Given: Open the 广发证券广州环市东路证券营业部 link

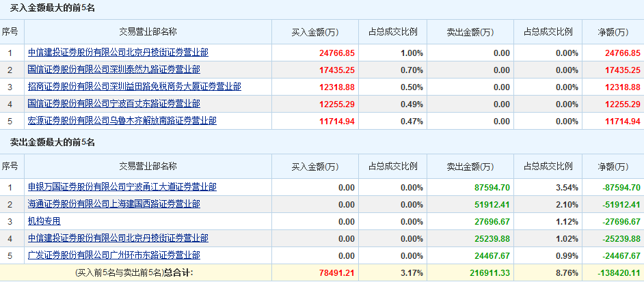Looking at the screenshot, I should tap(113, 255).
